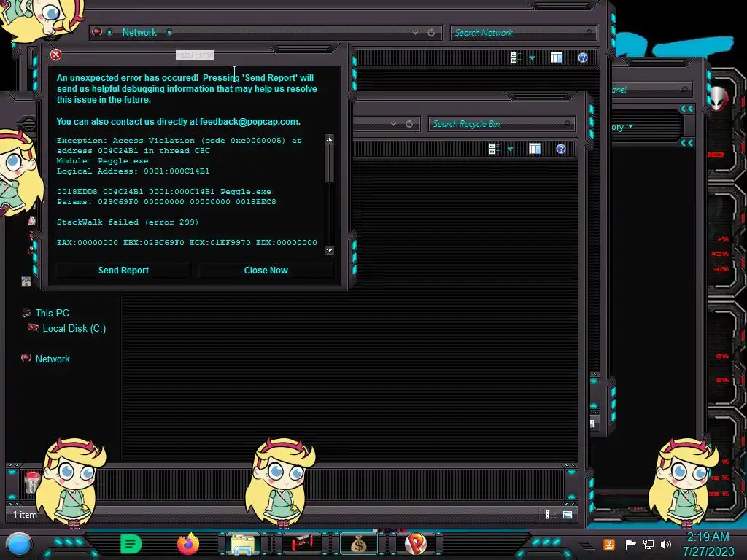Open the money bag app on taskbar
This screenshot has height=560, width=747.
coord(359,544)
